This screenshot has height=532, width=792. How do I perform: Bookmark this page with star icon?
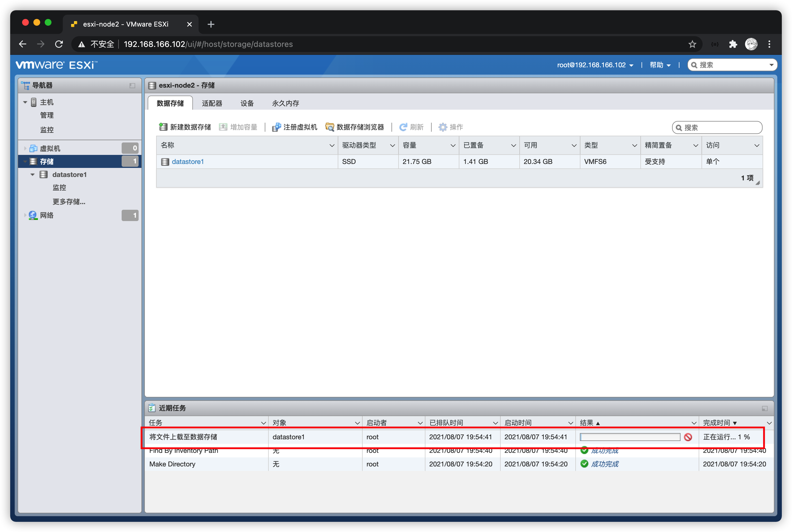pyautogui.click(x=692, y=44)
